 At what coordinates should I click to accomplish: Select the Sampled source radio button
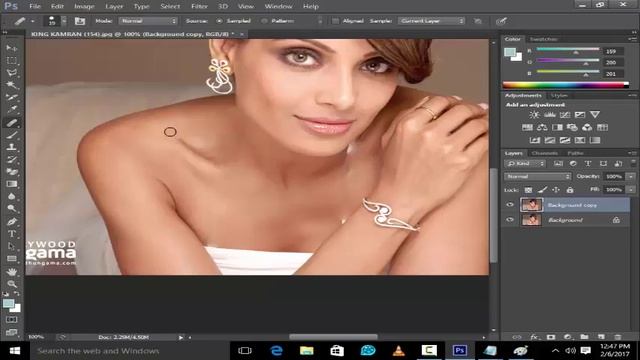[x=219, y=21]
